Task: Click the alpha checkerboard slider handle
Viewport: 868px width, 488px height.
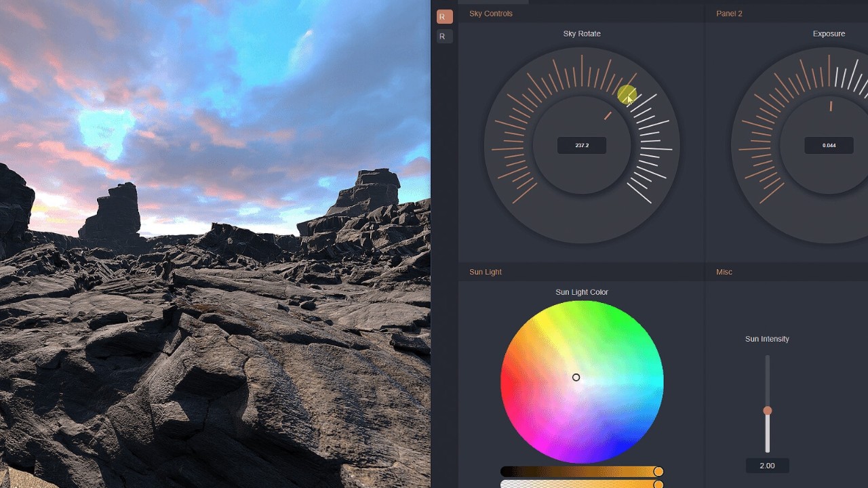Action: coord(658,485)
